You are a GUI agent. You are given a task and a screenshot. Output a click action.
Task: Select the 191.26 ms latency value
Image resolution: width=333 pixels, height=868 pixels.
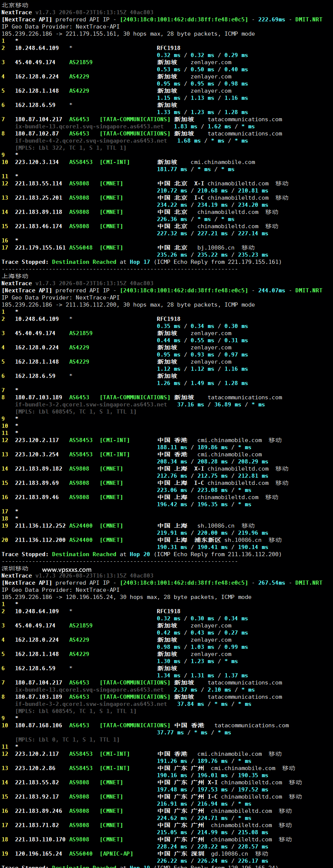tap(172, 761)
